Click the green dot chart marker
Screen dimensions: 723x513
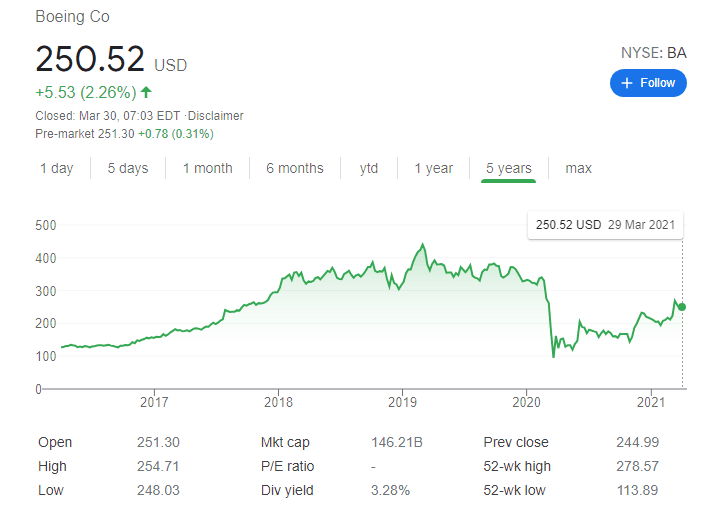click(x=682, y=306)
